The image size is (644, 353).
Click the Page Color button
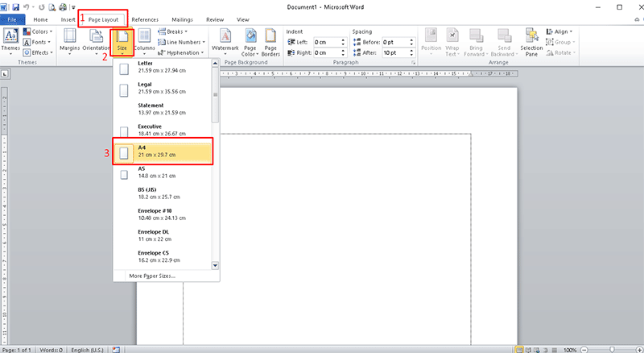point(250,42)
